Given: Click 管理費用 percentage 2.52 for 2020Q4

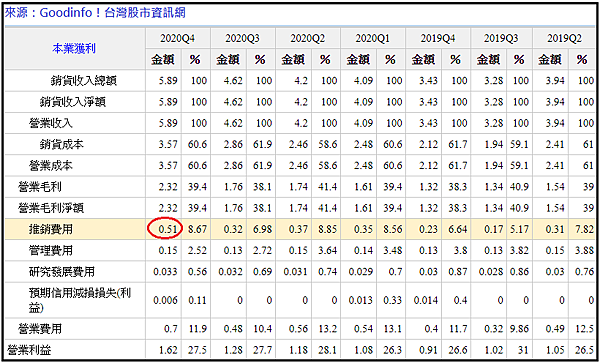Looking at the screenshot, I should (197, 251).
